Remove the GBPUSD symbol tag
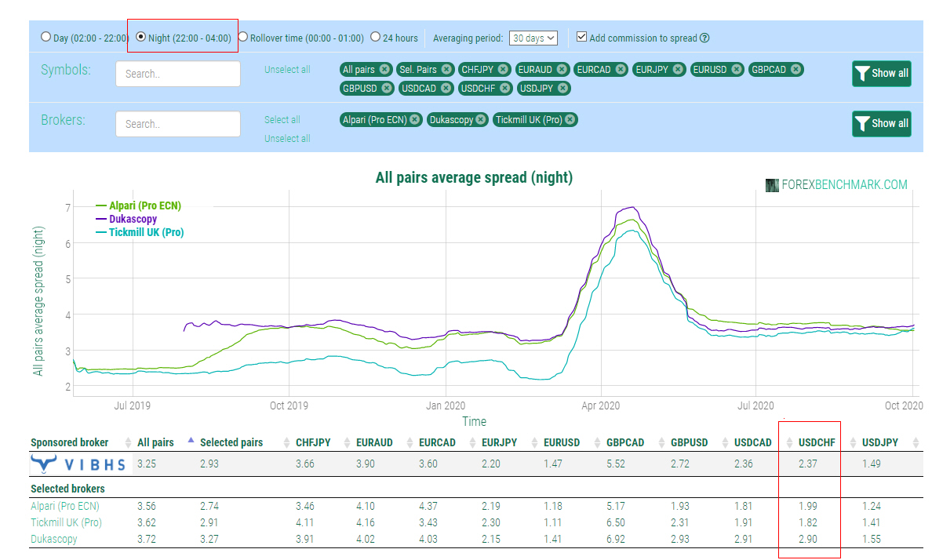This screenshot has height=560, width=932. 386,88
